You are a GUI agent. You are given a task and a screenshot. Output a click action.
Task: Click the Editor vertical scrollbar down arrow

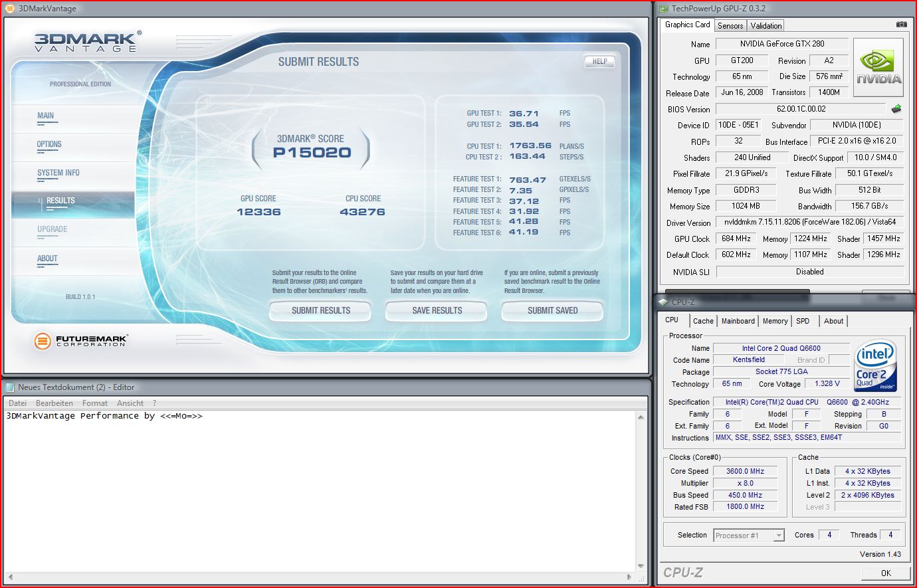[x=641, y=566]
